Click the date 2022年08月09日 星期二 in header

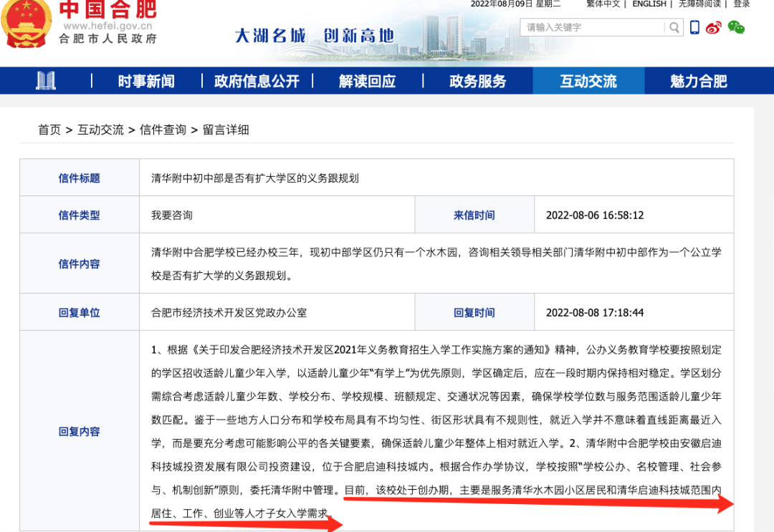tap(515, 4)
